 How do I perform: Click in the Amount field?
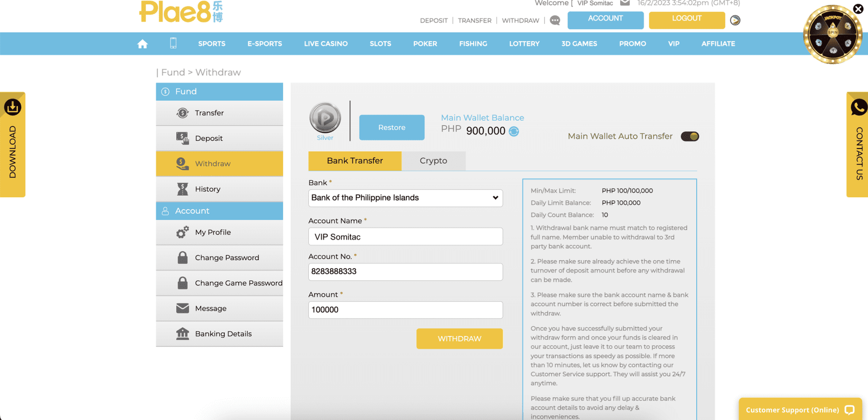[x=405, y=310]
